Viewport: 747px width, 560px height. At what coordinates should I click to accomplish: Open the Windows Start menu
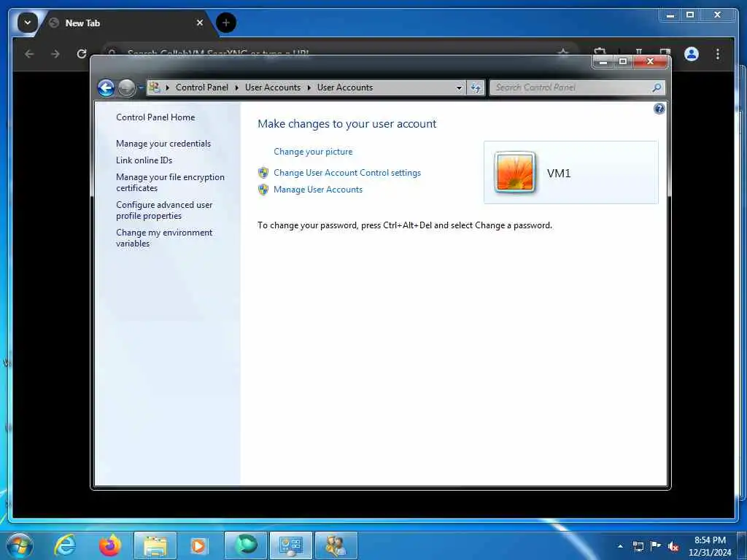(20, 545)
